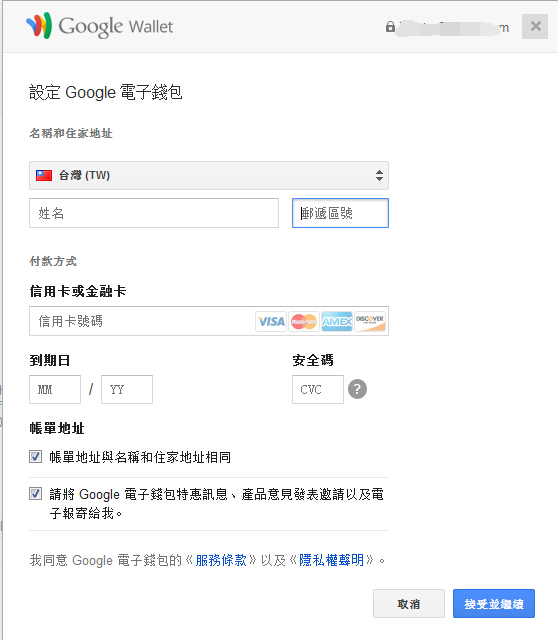
Task: Click the MM expiry month field
Action: (55, 389)
